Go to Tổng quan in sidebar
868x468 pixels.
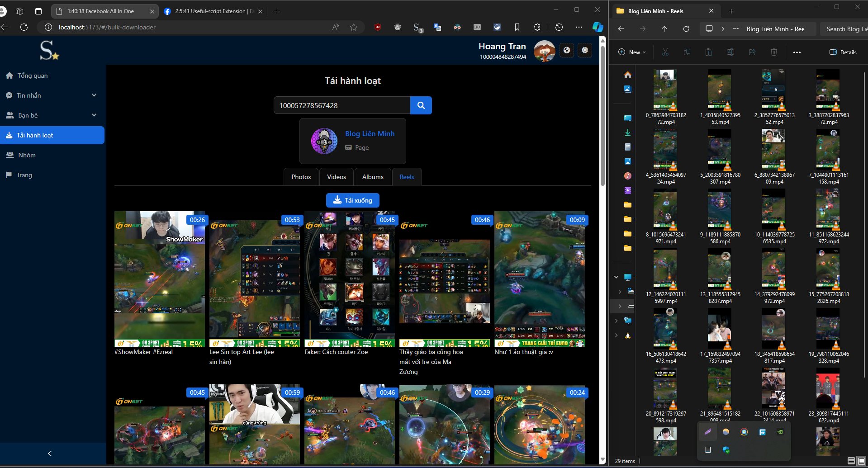pos(53,76)
